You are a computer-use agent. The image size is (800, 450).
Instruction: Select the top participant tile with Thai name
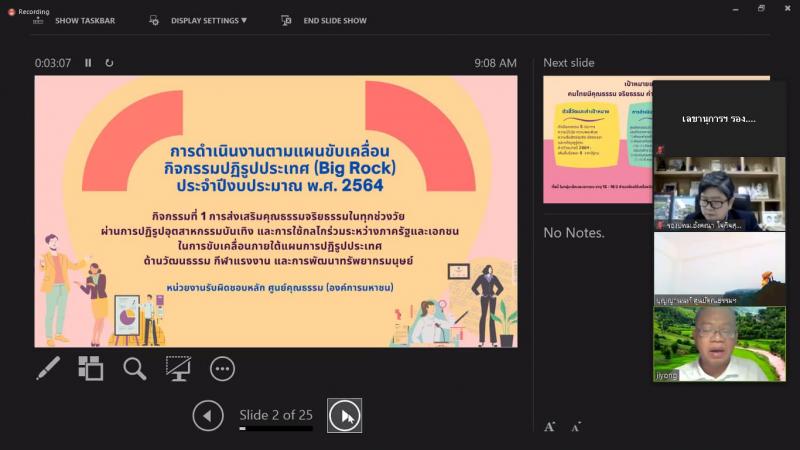[719, 119]
